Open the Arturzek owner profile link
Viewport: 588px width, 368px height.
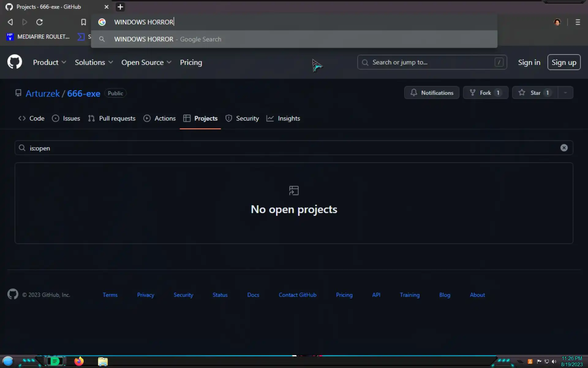coord(43,94)
